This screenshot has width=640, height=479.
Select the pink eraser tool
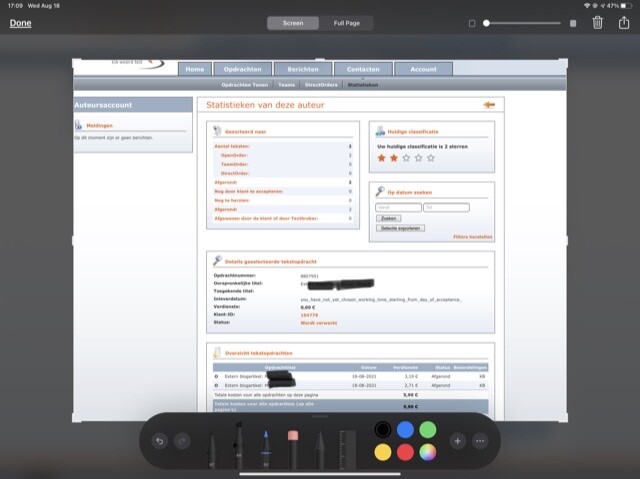(293, 449)
